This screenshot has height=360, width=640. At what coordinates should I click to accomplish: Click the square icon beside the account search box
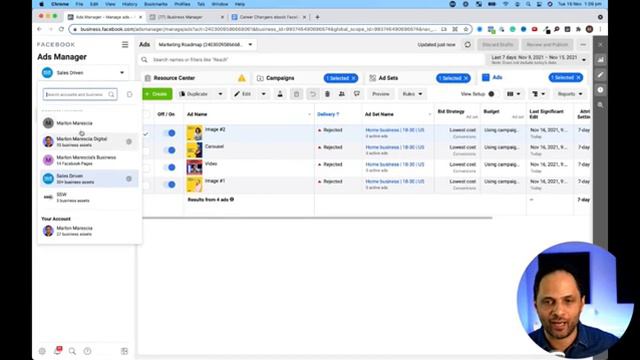[129, 94]
